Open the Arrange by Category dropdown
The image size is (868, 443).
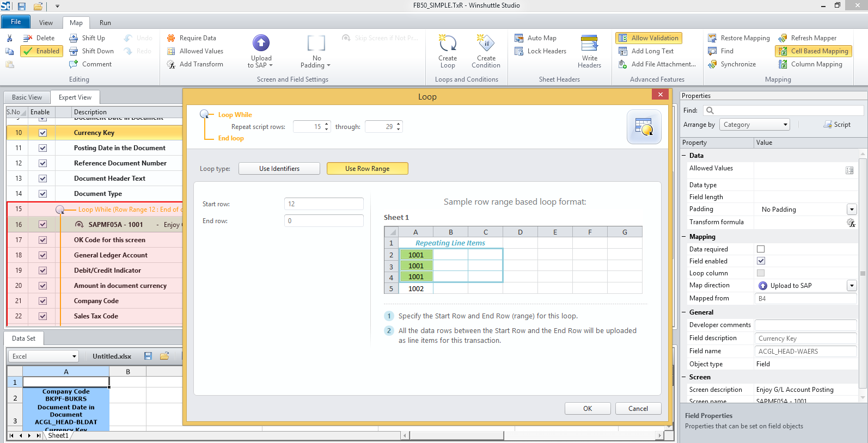tap(754, 125)
